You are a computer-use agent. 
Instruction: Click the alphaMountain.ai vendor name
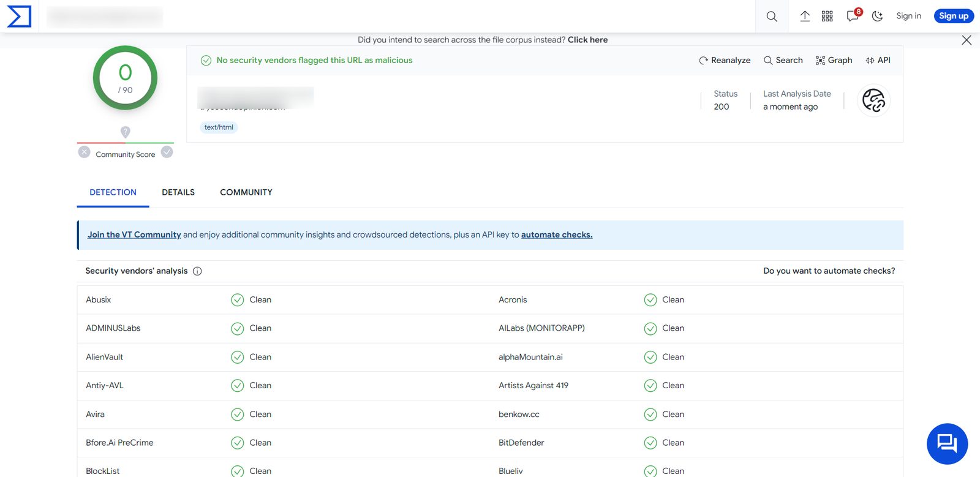[530, 357]
